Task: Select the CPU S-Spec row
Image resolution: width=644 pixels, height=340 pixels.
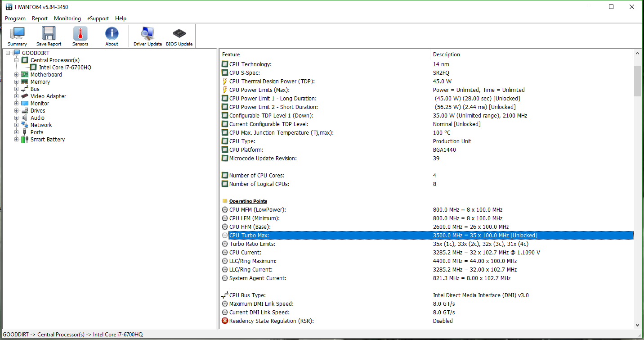Action: point(426,73)
